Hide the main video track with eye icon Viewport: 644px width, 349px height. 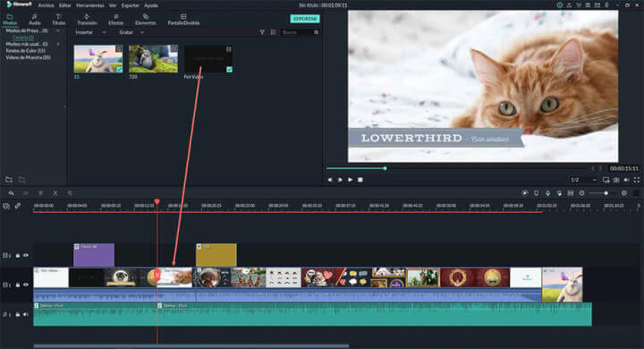(26, 285)
